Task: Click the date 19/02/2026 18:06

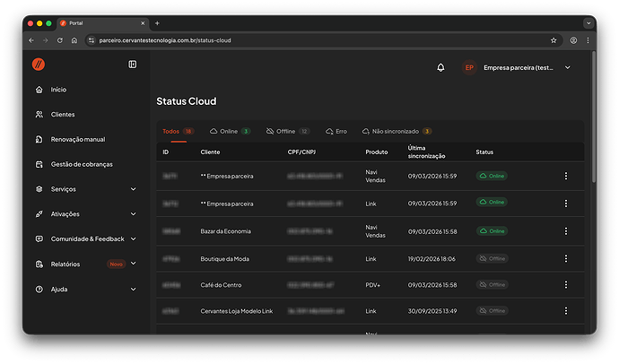Action: tap(432, 259)
